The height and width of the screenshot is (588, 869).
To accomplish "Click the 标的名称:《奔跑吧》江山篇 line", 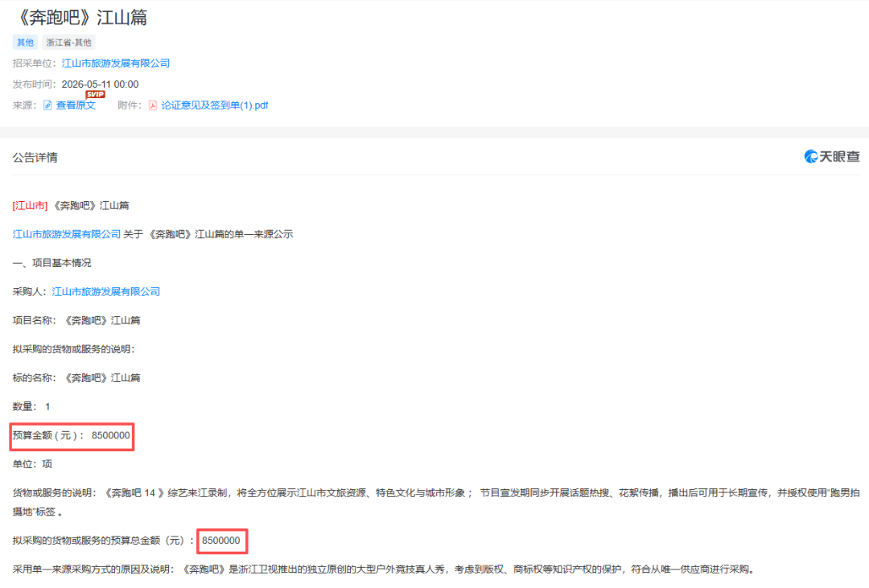I will (76, 378).
